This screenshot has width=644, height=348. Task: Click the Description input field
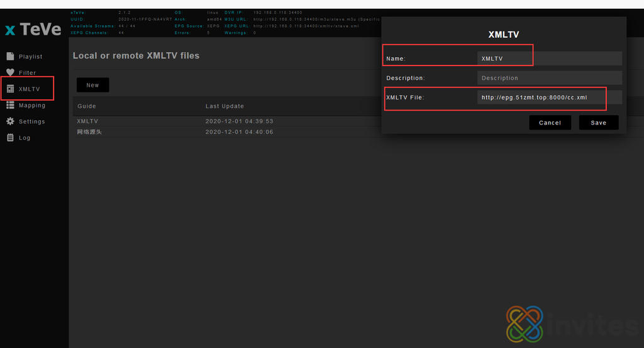click(550, 77)
